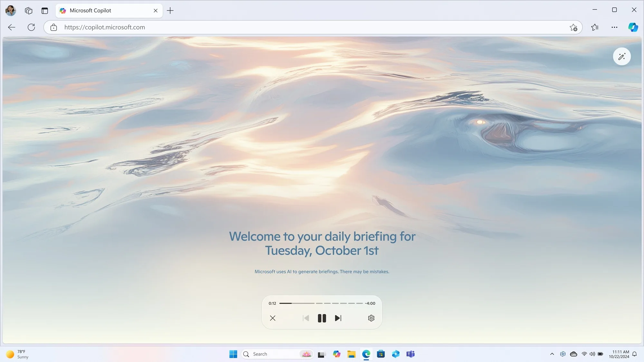The height and width of the screenshot is (362, 644).
Task: Open briefing playback settings
Action: [x=371, y=318]
